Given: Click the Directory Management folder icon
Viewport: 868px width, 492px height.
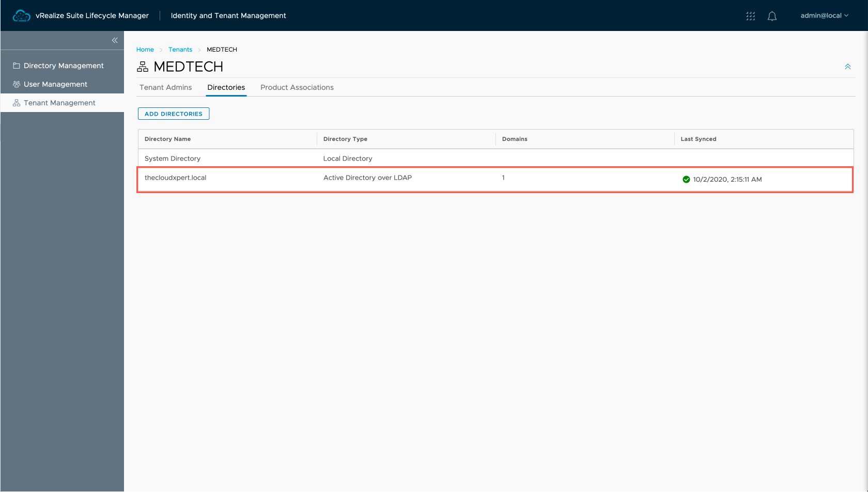Looking at the screenshot, I should click(x=17, y=66).
